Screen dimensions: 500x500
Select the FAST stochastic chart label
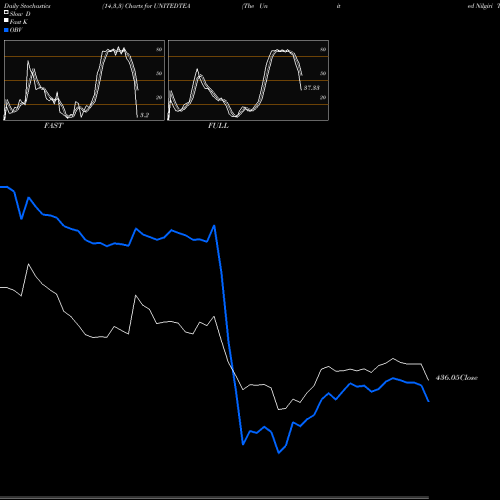click(x=53, y=126)
